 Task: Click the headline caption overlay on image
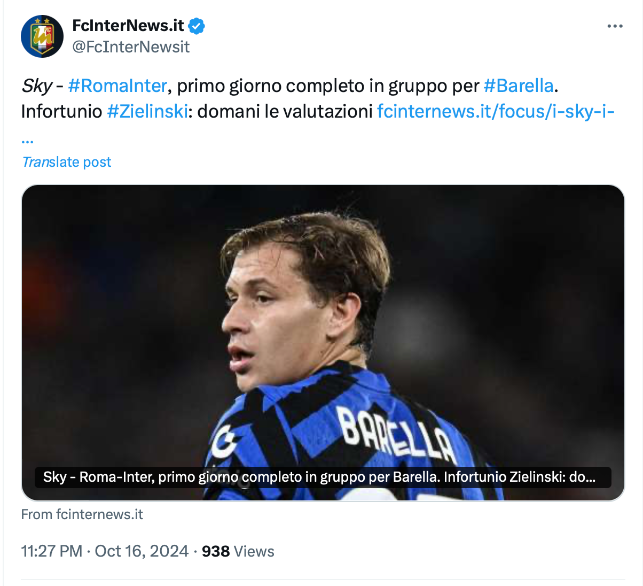pos(320,478)
